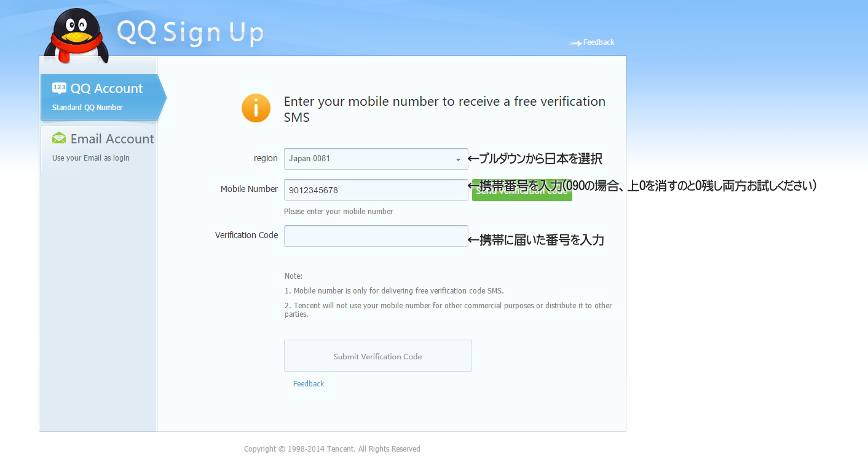Viewport: 868px width, 475px height.
Task: Click the Tencent copyright footer text
Action: point(332,449)
